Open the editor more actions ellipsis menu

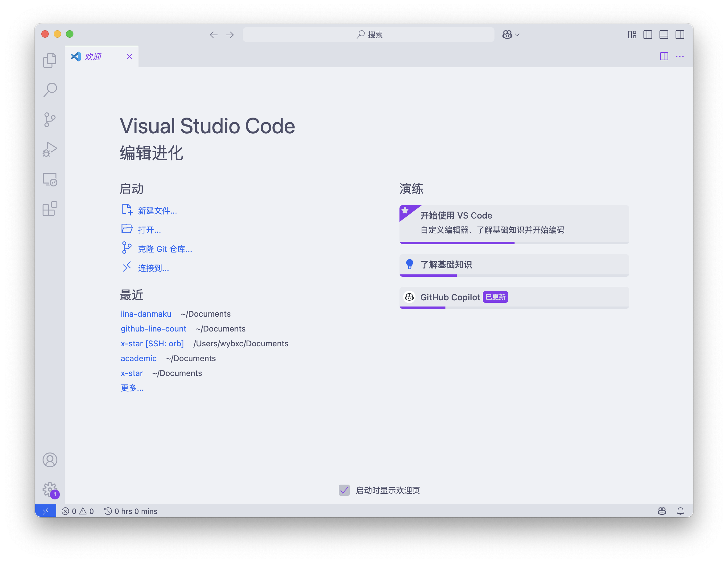point(680,56)
